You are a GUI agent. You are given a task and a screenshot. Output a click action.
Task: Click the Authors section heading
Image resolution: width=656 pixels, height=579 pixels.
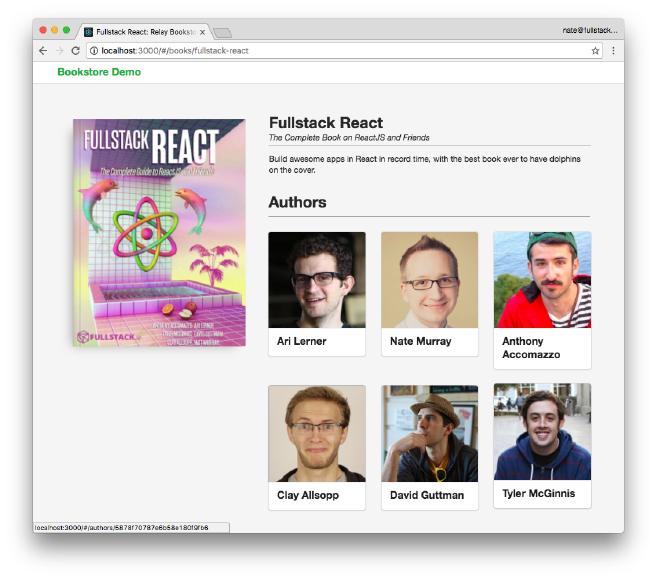click(x=297, y=202)
